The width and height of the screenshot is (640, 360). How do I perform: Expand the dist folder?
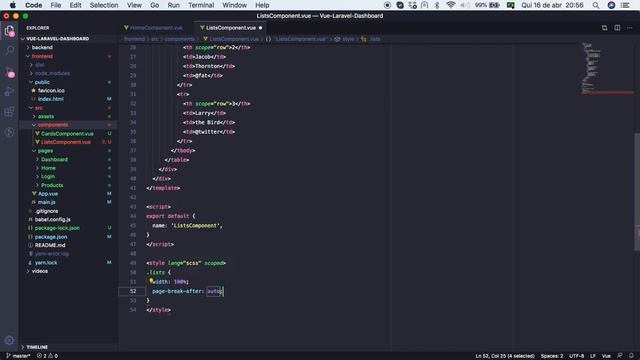[39, 64]
